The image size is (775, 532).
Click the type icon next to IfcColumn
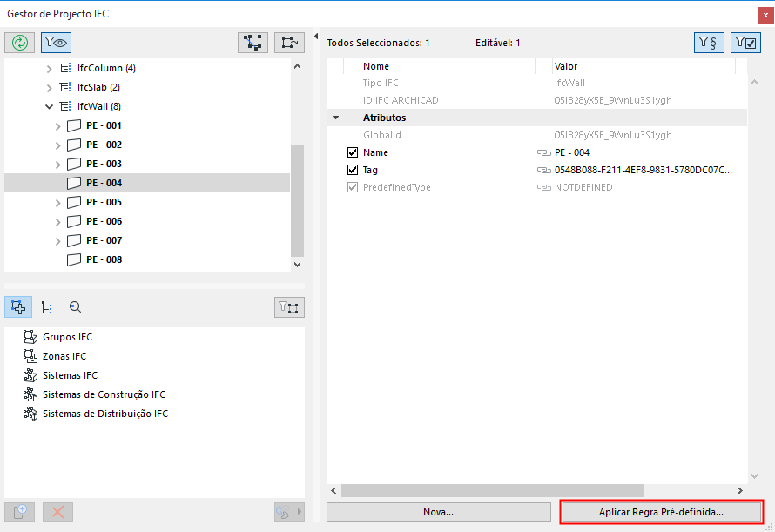coord(65,68)
